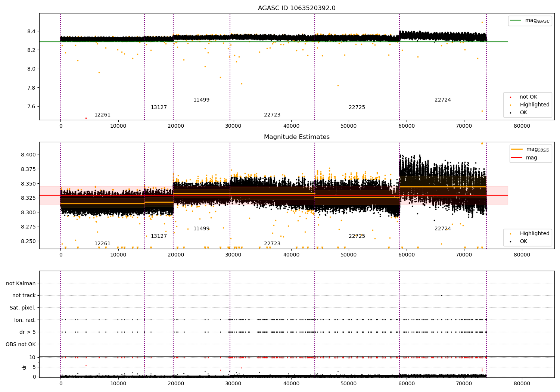560x392 pixels.
Task: Click the red 'mag' legend entry
Action: (525, 158)
